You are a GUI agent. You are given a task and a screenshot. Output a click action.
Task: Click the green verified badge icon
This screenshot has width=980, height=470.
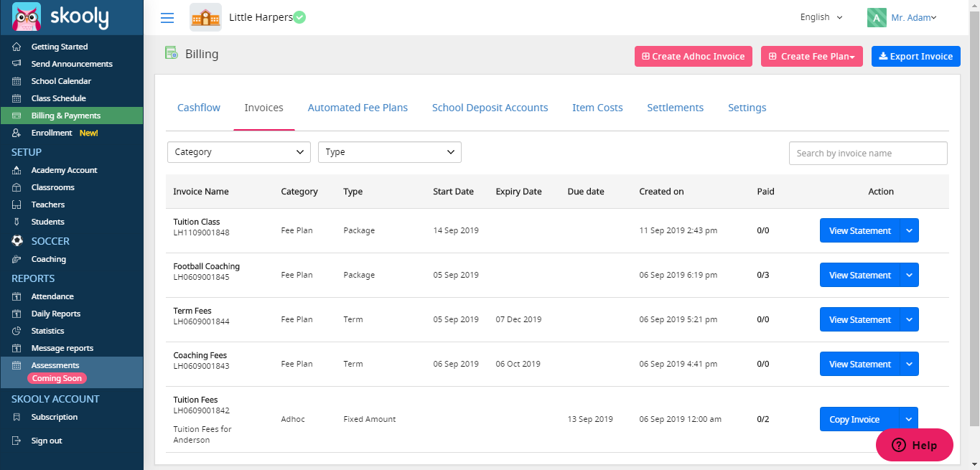(x=299, y=17)
